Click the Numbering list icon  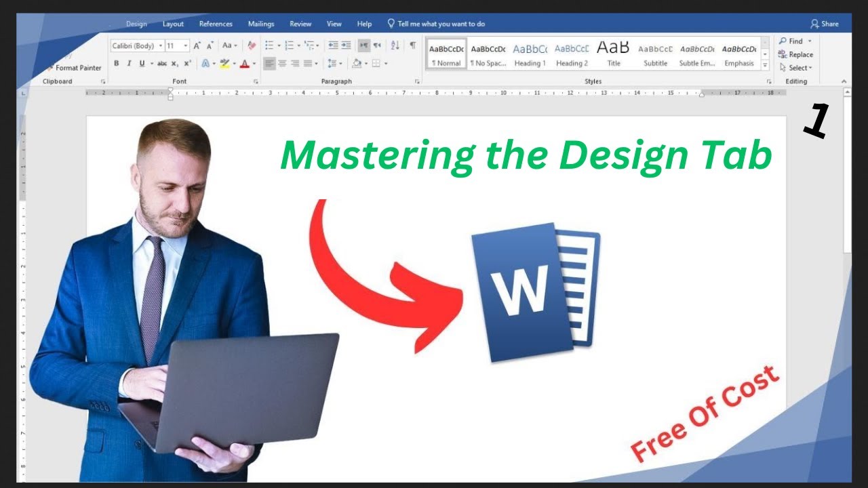coord(290,45)
